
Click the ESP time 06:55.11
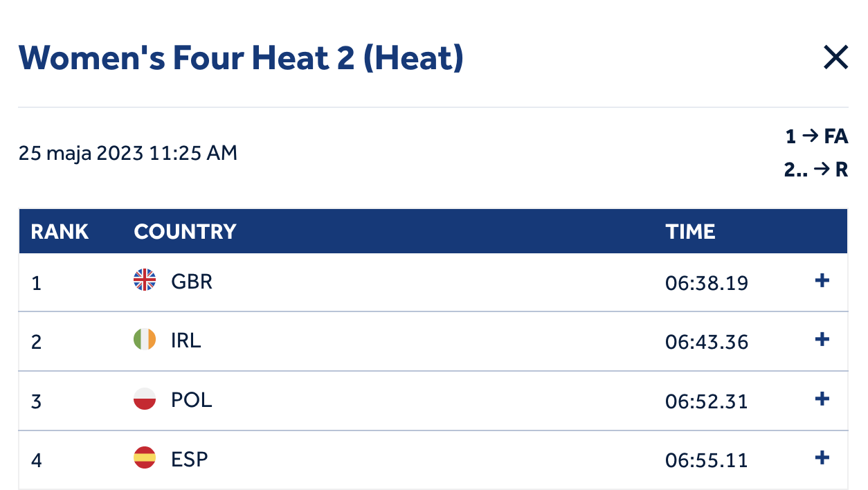pos(707,460)
